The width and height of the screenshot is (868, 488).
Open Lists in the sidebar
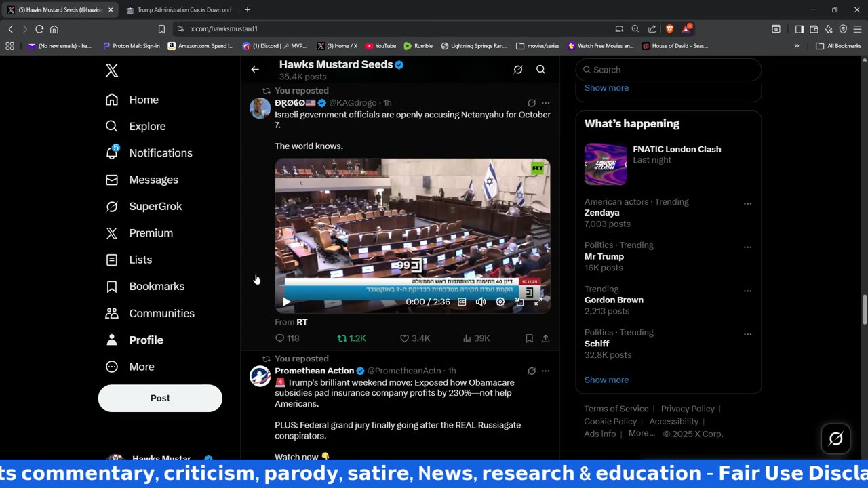[129, 260]
